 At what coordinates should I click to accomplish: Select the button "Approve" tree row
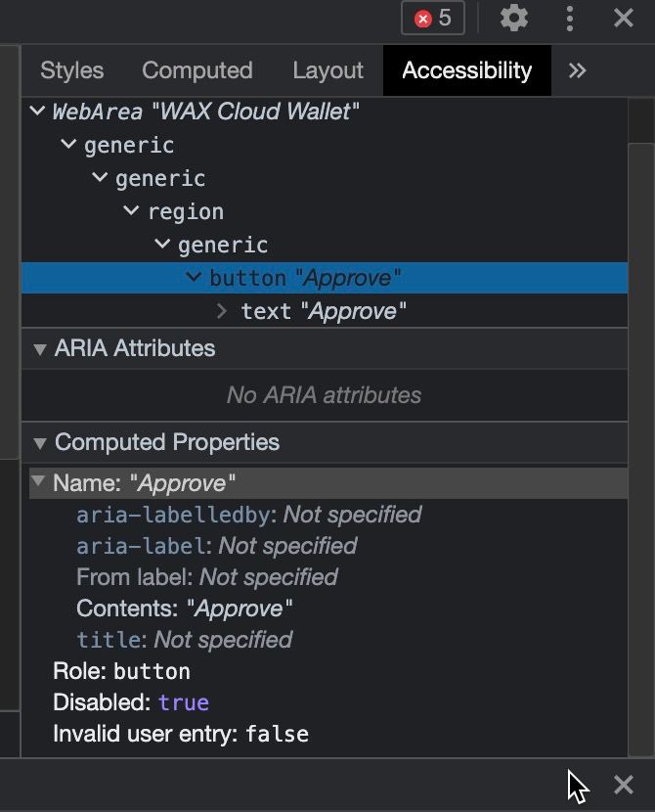(305, 278)
